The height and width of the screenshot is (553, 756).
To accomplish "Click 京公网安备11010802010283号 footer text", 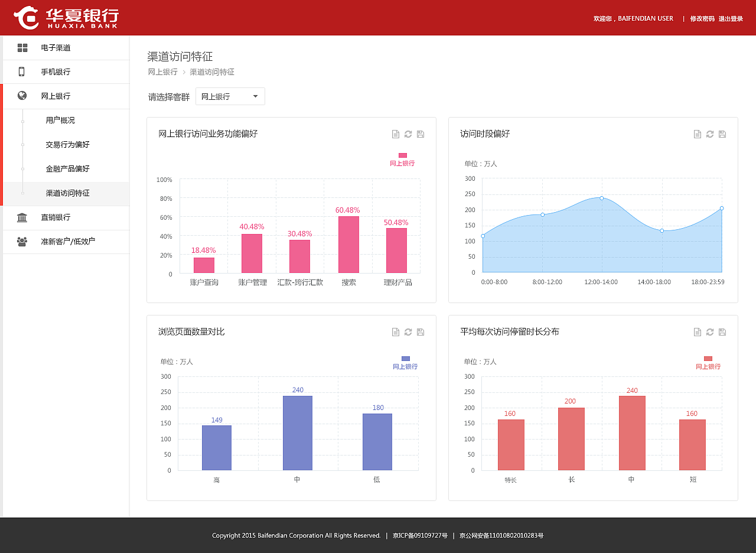I will (x=501, y=536).
